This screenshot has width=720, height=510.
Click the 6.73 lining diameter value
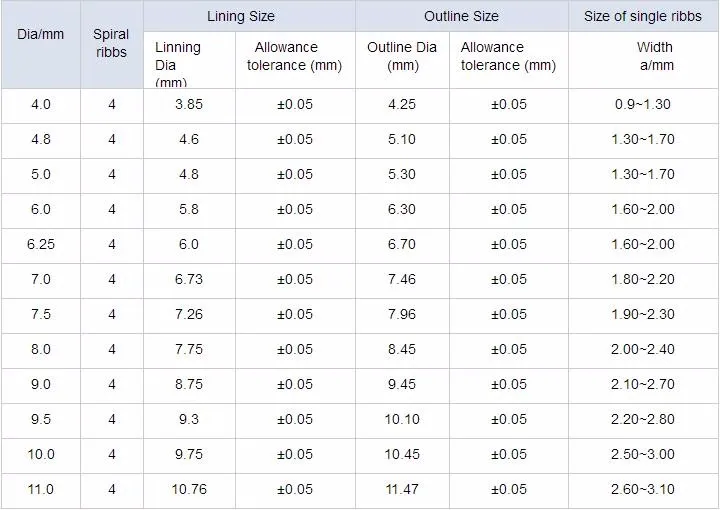[x=188, y=280]
